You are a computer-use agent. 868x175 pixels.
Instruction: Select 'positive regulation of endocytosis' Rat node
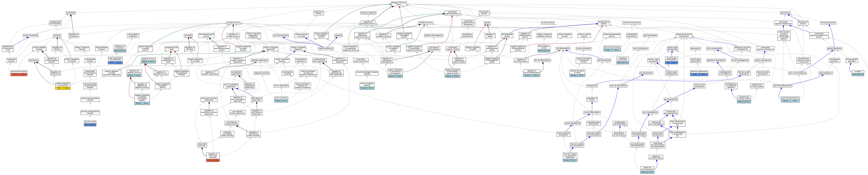click(x=63, y=86)
